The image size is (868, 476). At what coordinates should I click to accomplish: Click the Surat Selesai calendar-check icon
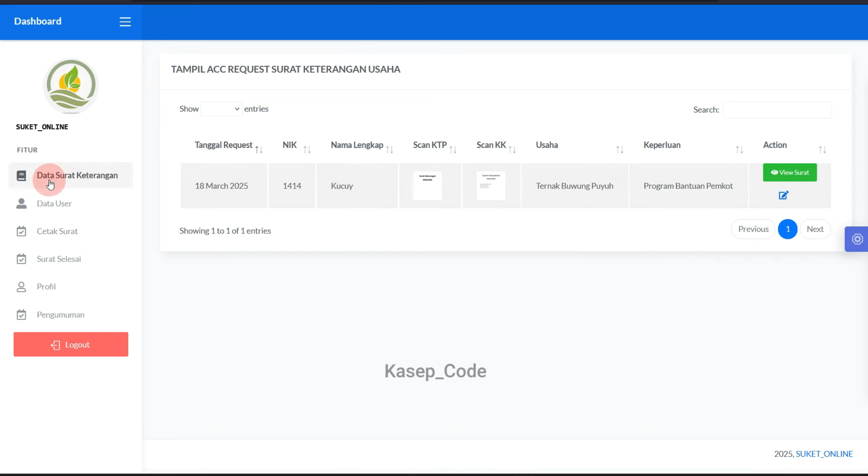coord(21,259)
